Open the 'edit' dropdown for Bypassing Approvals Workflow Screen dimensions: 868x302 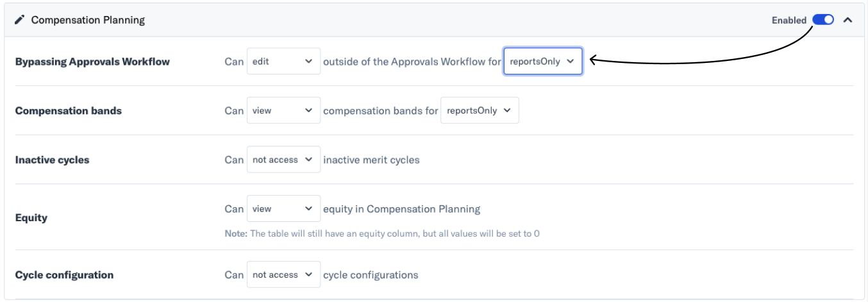tap(283, 62)
